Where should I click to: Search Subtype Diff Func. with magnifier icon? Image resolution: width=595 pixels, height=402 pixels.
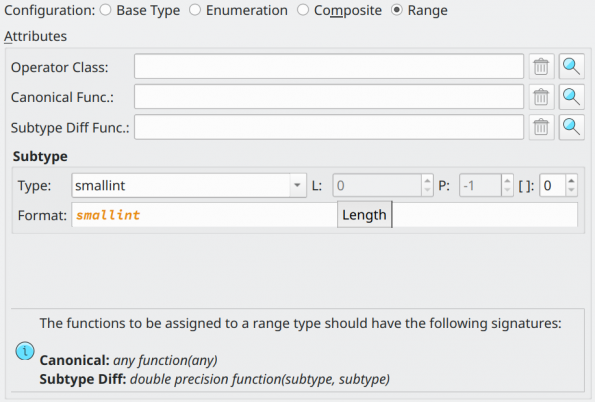click(571, 127)
